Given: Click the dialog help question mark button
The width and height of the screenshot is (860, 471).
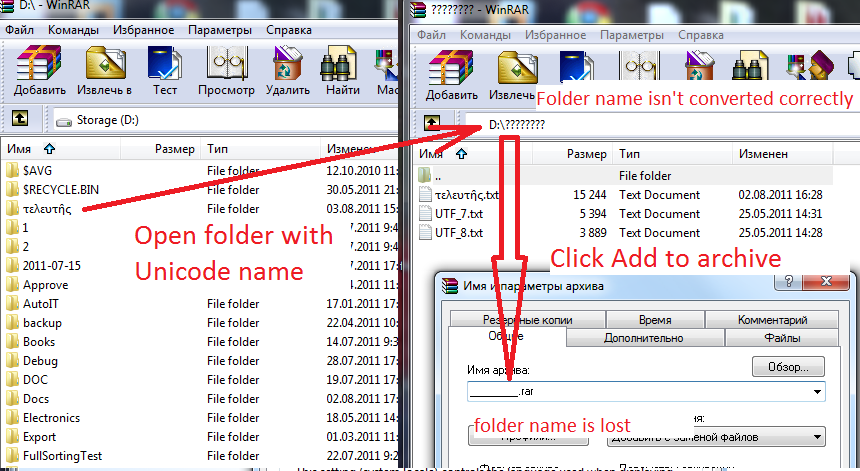Looking at the screenshot, I should (x=788, y=281).
